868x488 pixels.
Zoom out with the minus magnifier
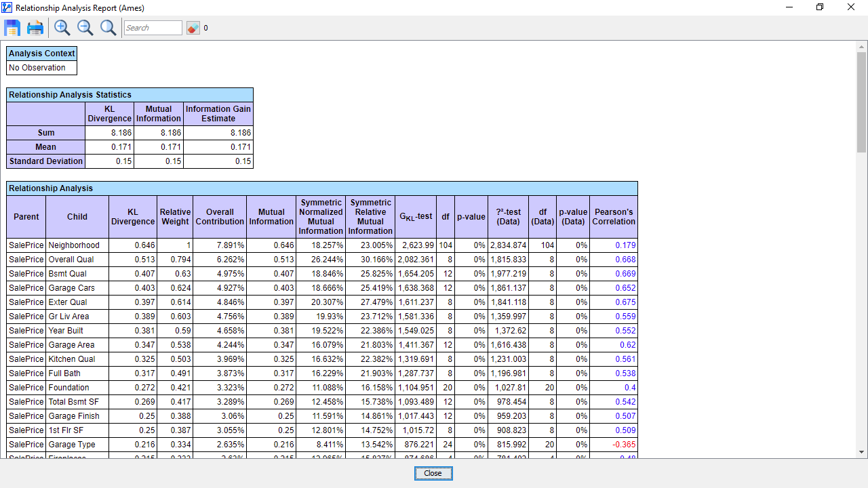85,28
